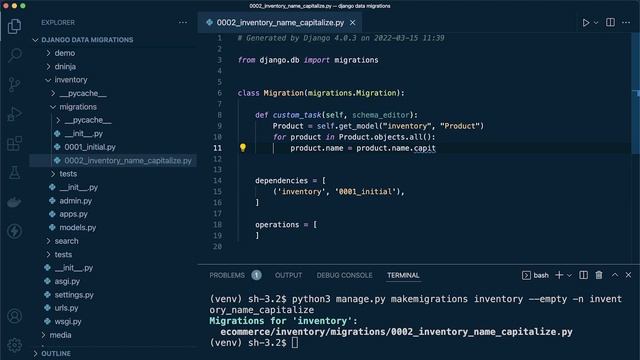Select the Terminal tab
Image resolution: width=640 pixels, height=360 pixels.
pos(403,276)
